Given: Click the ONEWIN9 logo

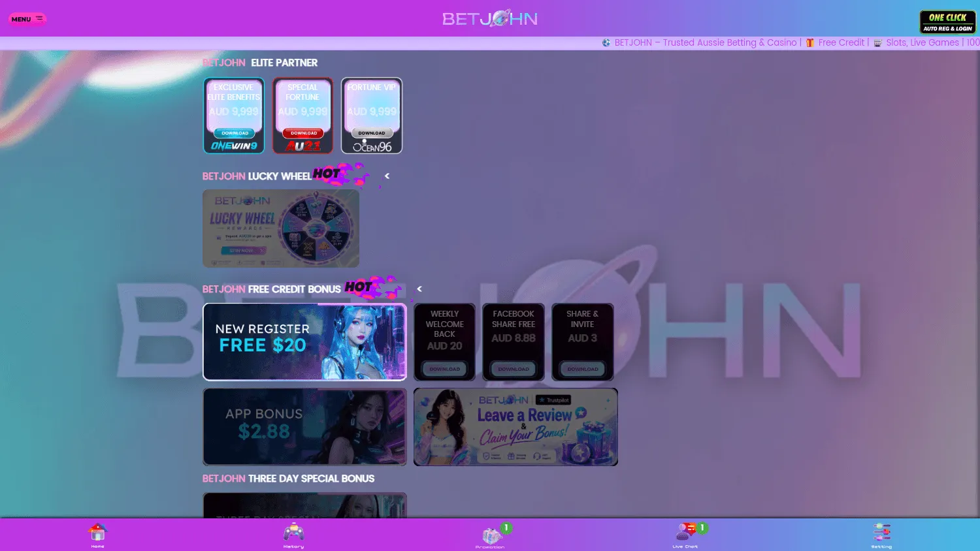Looking at the screenshot, I should (x=234, y=146).
